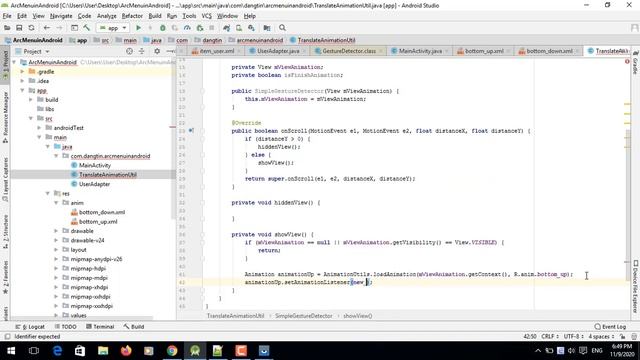Open the File menu

[7, 16]
